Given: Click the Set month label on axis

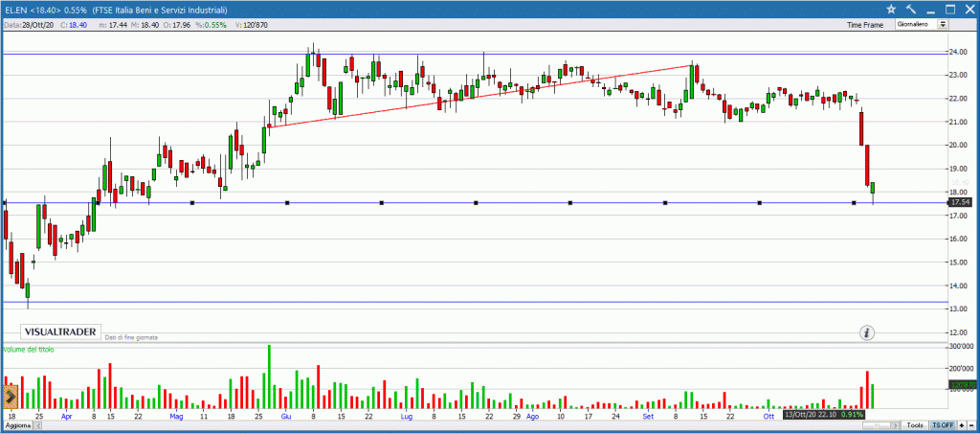Looking at the screenshot, I should [x=648, y=415].
